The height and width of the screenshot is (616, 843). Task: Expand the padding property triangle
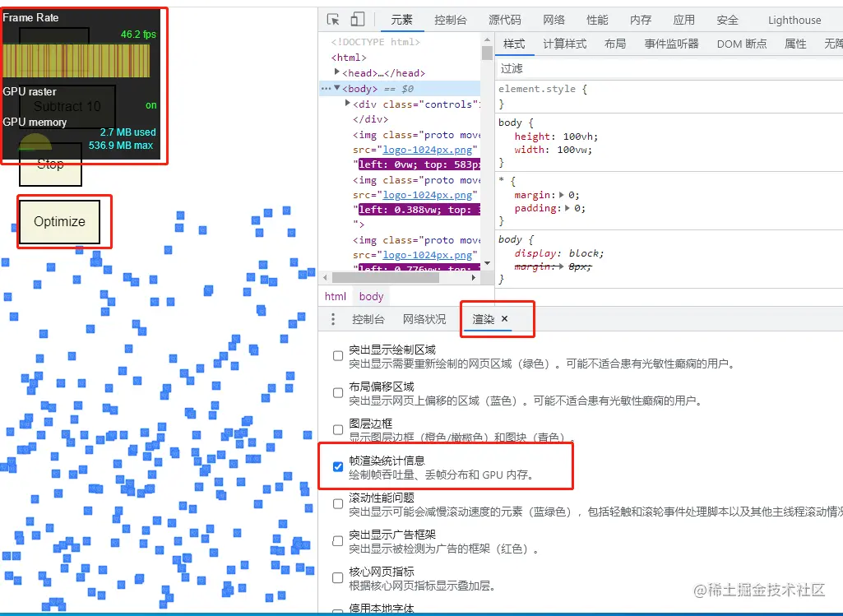tap(567, 208)
